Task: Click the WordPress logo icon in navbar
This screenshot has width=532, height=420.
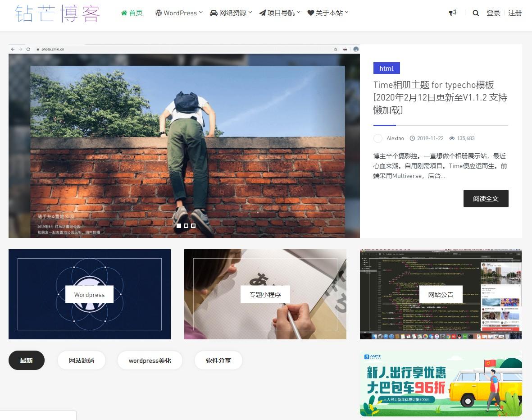Action: [x=159, y=13]
